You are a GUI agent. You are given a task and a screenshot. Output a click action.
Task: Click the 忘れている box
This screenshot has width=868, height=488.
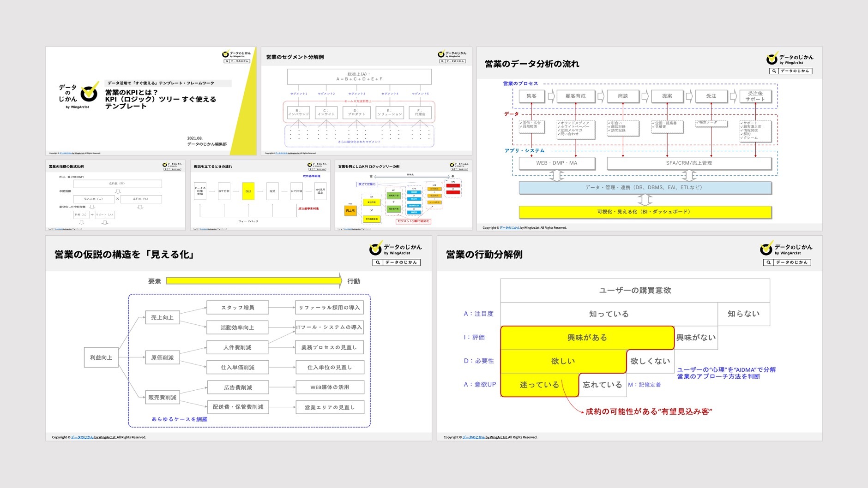pyautogui.click(x=603, y=385)
